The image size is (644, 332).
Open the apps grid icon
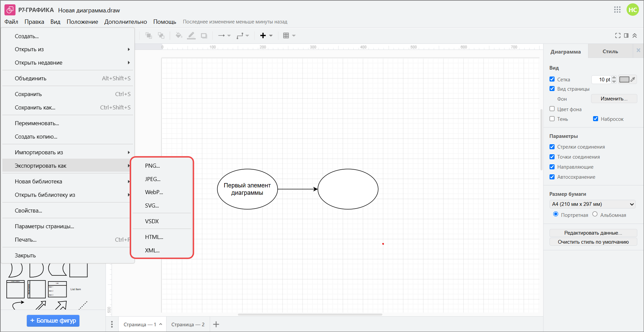(618, 10)
